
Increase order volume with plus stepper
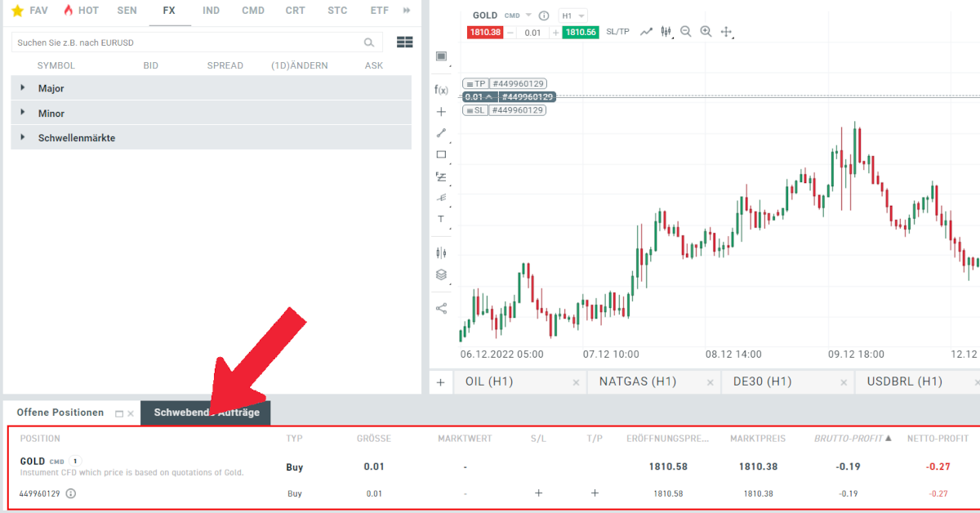pos(555,31)
